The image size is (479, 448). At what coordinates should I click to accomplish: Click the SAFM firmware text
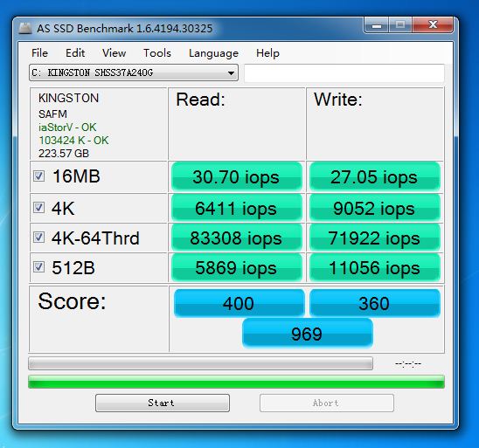tap(52, 114)
